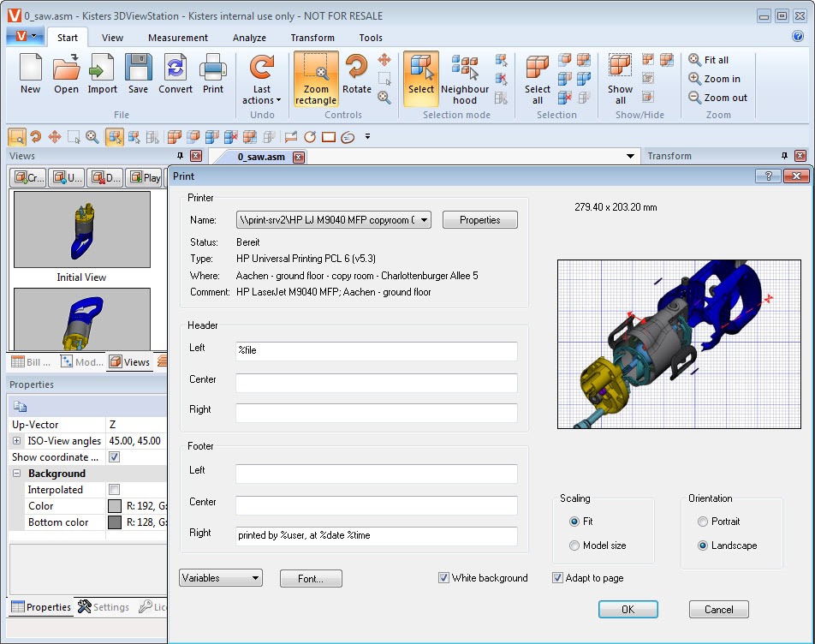Select the Initial View thumbnail
This screenshot has height=644, width=815.
(82, 230)
